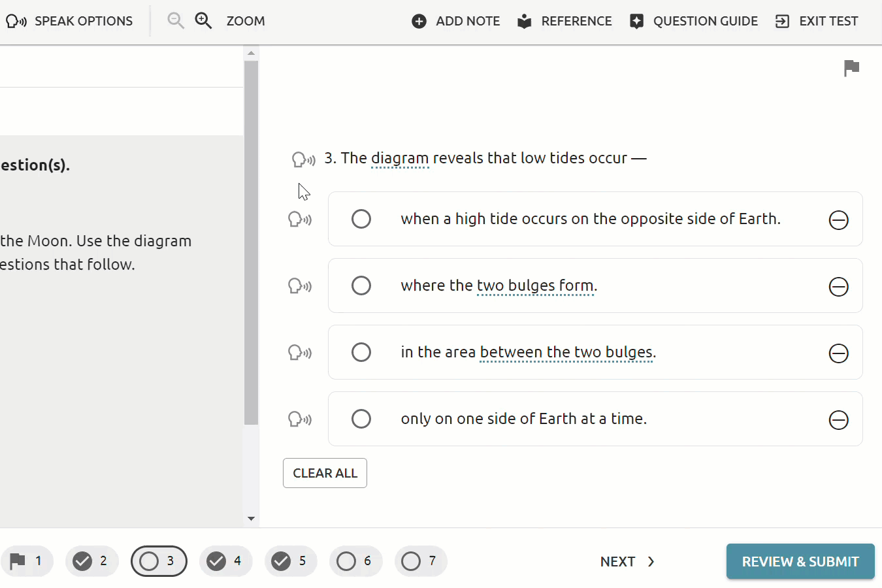The height and width of the screenshot is (588, 882).
Task: Play audio for 'when a high tide occurs' answer
Action: [300, 219]
